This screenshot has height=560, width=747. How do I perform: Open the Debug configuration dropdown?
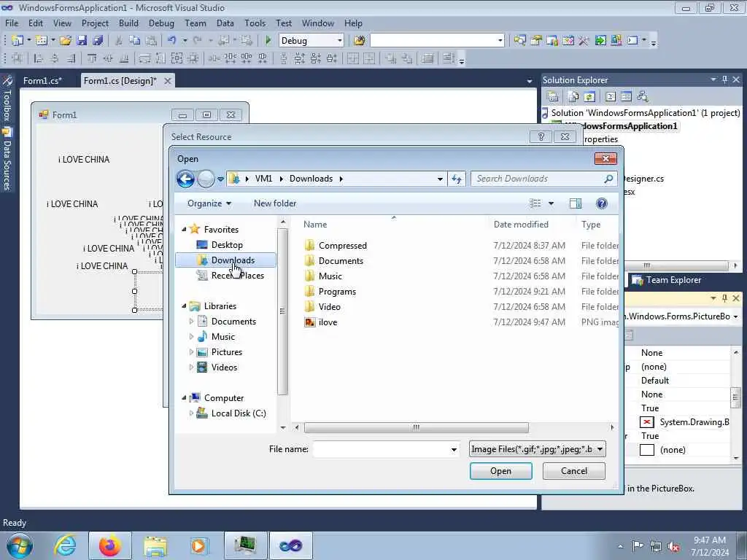[340, 41]
